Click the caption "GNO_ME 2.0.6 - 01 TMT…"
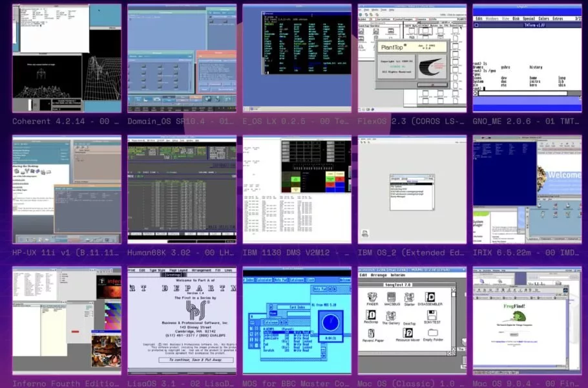 [x=526, y=121]
